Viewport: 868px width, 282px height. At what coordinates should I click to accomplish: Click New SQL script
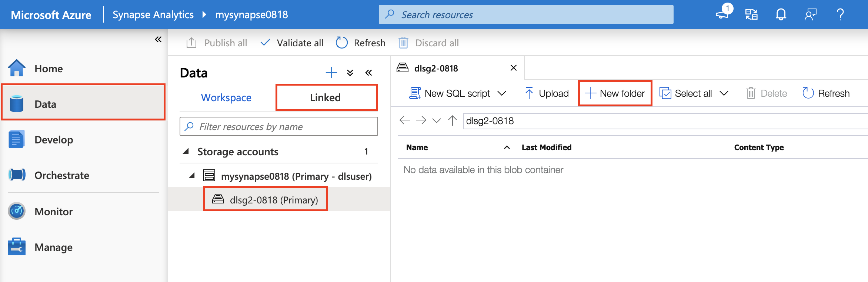click(450, 93)
